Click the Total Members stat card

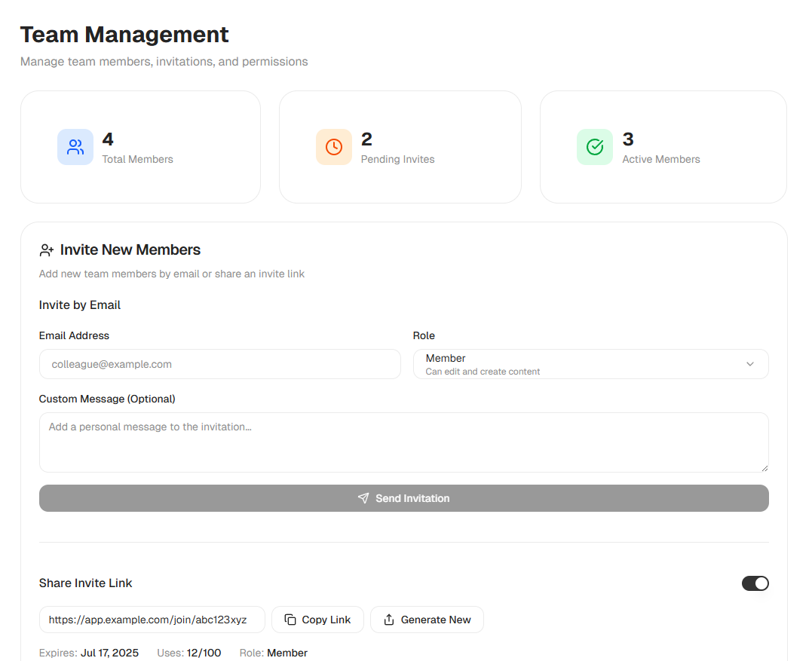[x=140, y=147]
